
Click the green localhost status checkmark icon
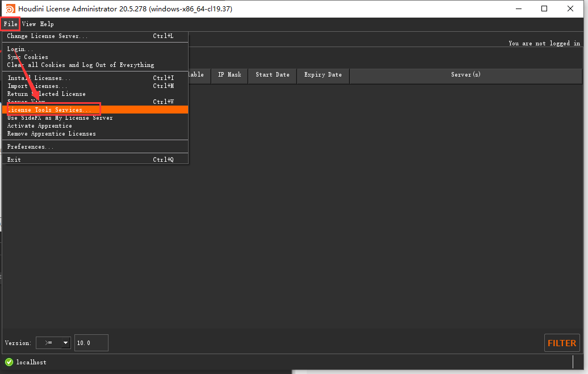9,362
